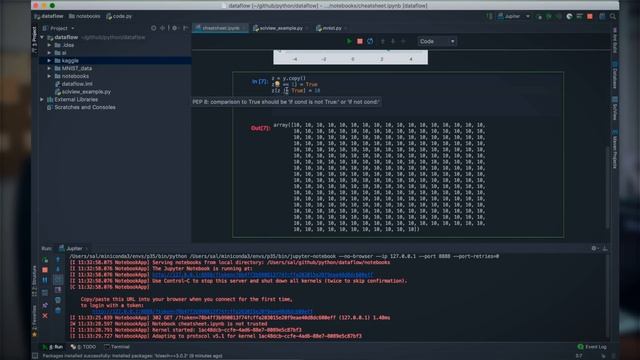
Task: Click the red stop button in main toolbar
Action: [x=590, y=16]
